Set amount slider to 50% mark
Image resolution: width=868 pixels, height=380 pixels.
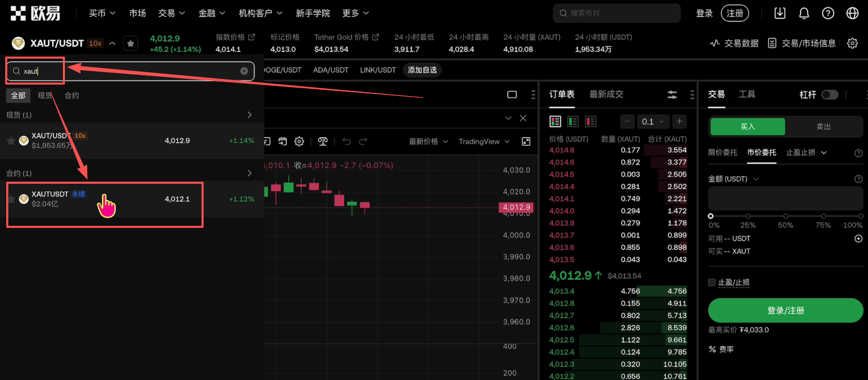coord(785,216)
